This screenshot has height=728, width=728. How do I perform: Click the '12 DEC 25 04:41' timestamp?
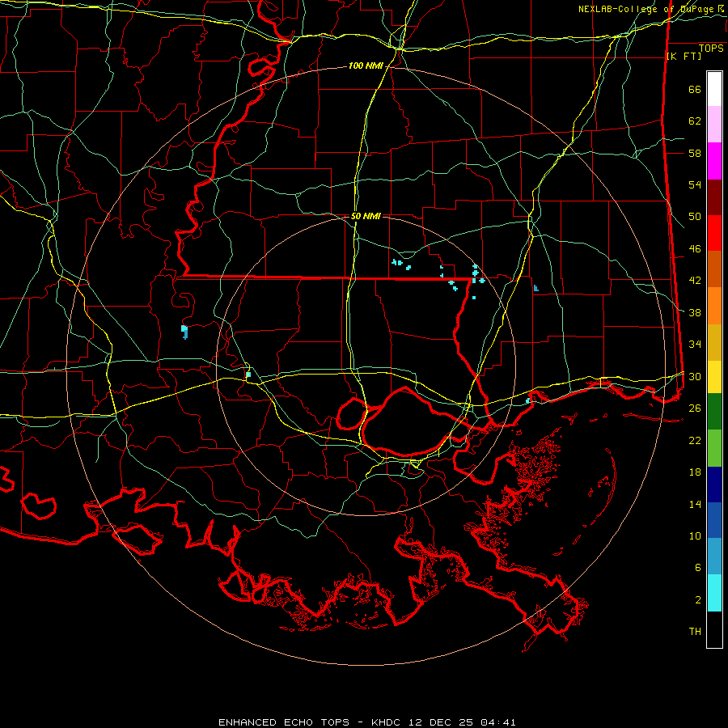pos(463,722)
